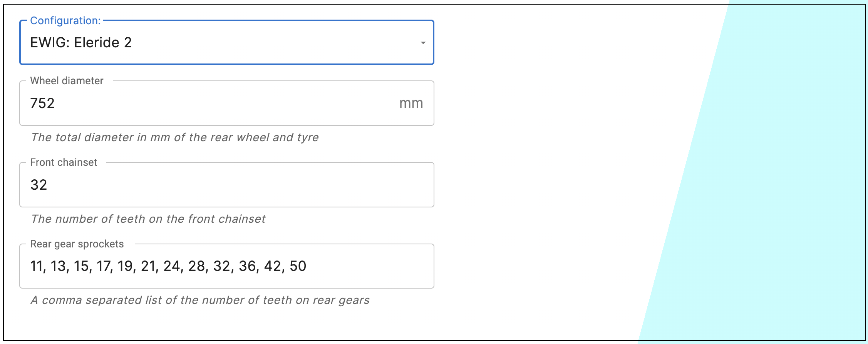The width and height of the screenshot is (868, 344).
Task: Click the front chainset teeth description text
Action: point(149,219)
